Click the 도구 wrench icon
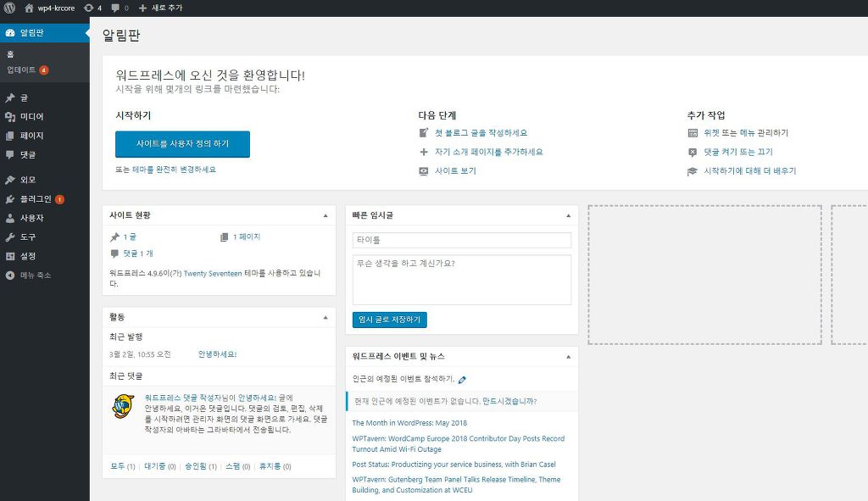 (10, 237)
